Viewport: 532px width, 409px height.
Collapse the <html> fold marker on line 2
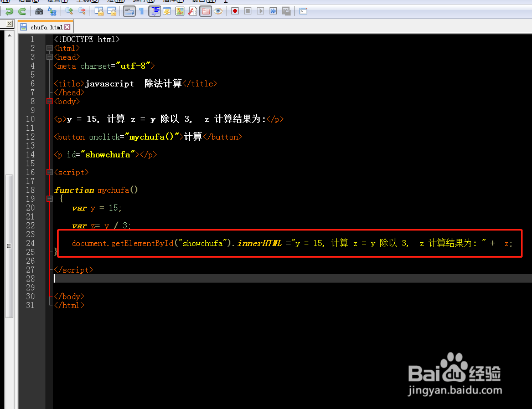point(49,48)
